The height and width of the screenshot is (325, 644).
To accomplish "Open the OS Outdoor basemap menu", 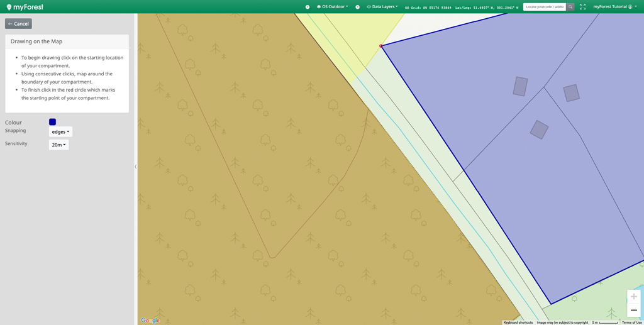I will pyautogui.click(x=333, y=7).
